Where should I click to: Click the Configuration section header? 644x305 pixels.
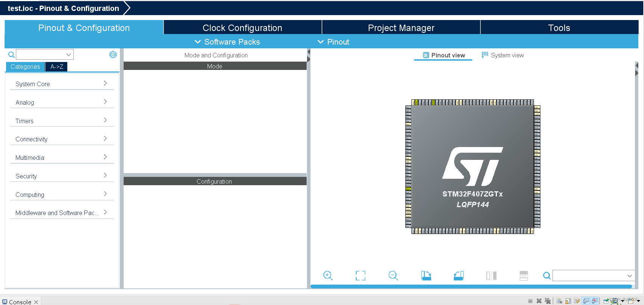click(215, 181)
